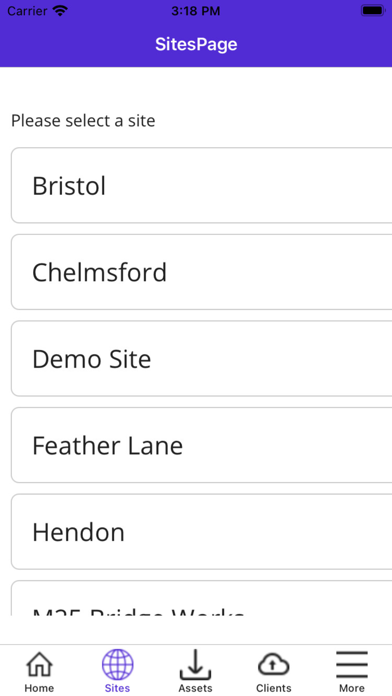
Task: Select the Chelmsford site
Action: click(x=202, y=272)
